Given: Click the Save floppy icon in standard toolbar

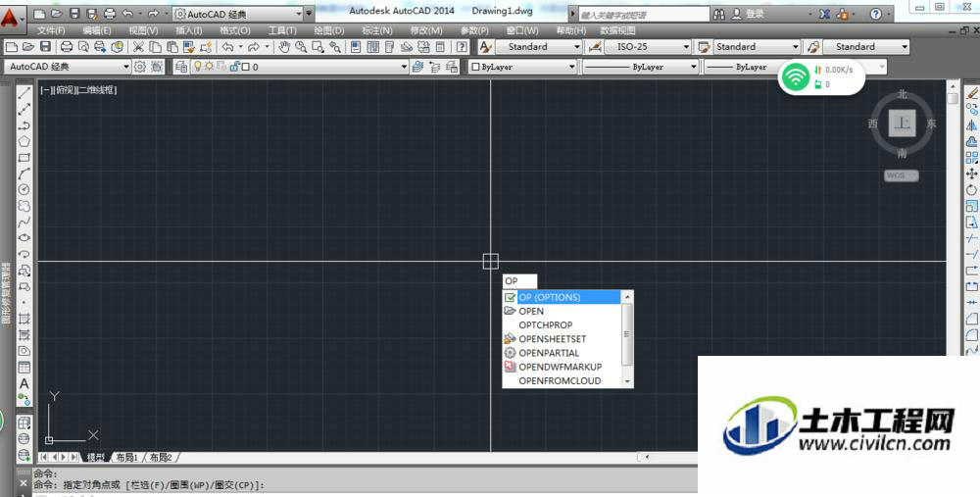Looking at the screenshot, I should tap(45, 47).
